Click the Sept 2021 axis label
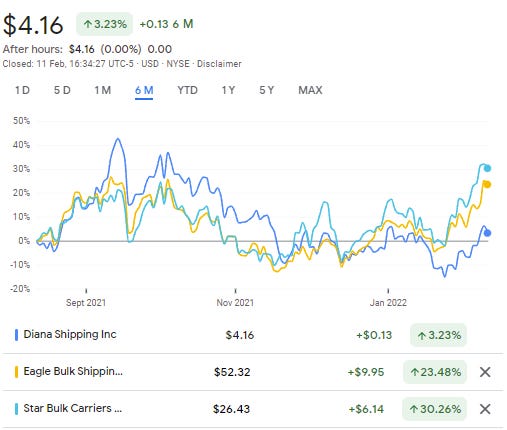 (x=86, y=302)
